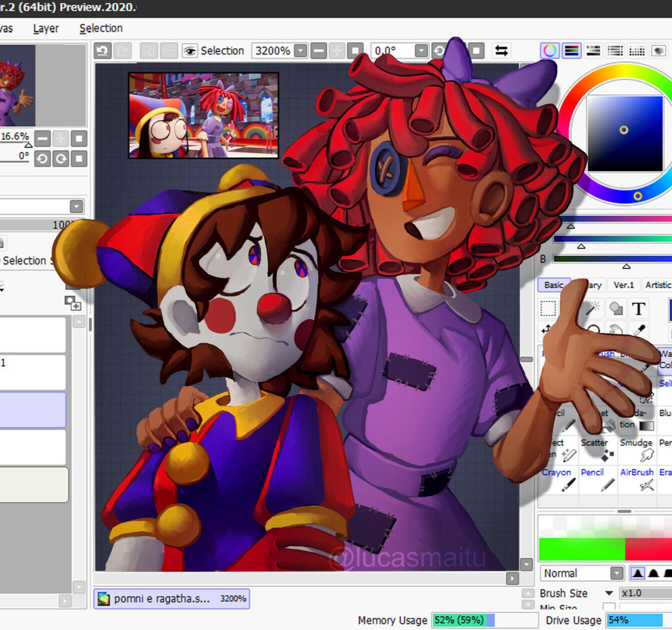The height and width of the screenshot is (630, 672).
Task: Toggle the RGB slider panel icon
Action: point(571,51)
